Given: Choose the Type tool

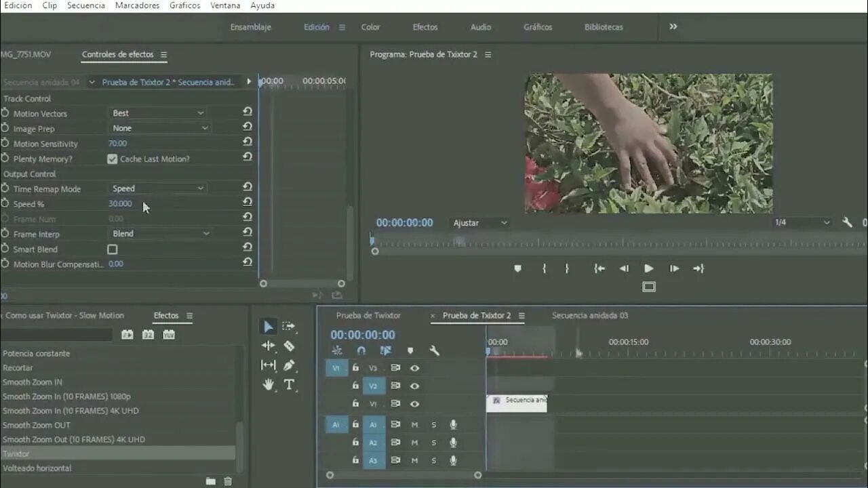Looking at the screenshot, I should [289, 385].
